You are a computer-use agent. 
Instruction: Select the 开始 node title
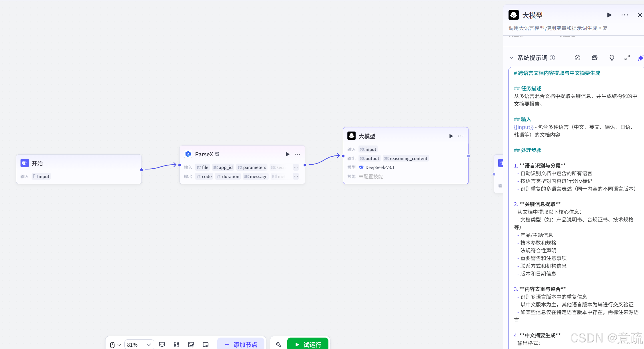coord(37,163)
